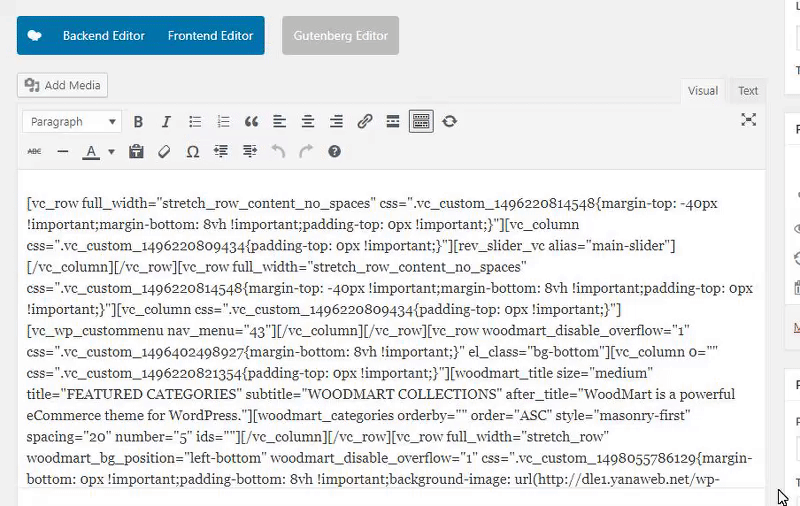Align text left
The height and width of the screenshot is (506, 800).
click(279, 122)
